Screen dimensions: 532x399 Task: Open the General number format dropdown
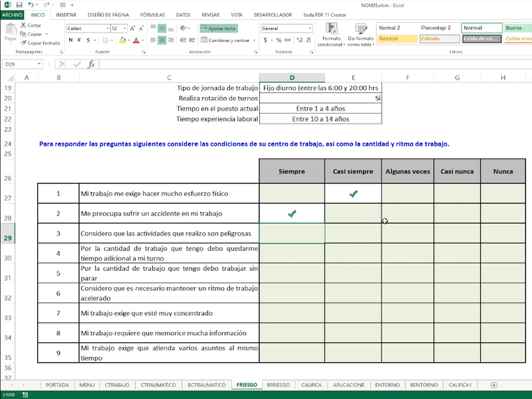pos(310,29)
